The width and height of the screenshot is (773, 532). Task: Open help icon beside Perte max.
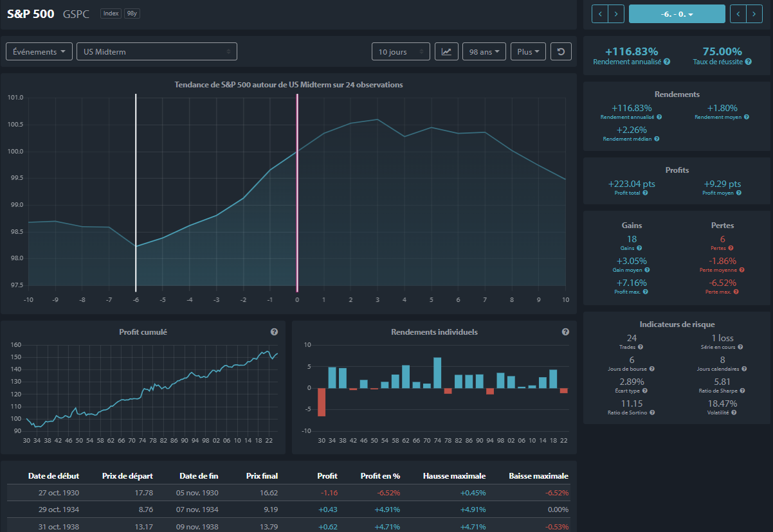click(736, 292)
